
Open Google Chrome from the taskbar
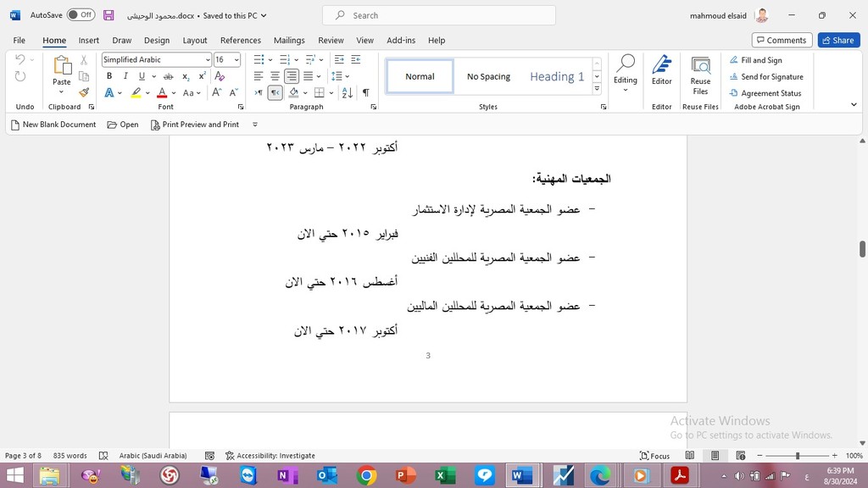366,475
